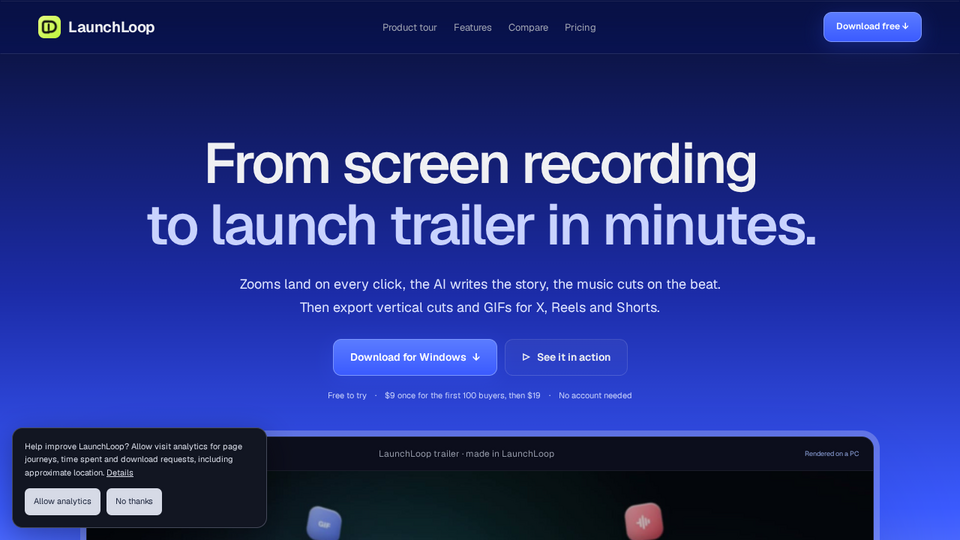Click the blue GIF tile in trailer preview

point(324,523)
